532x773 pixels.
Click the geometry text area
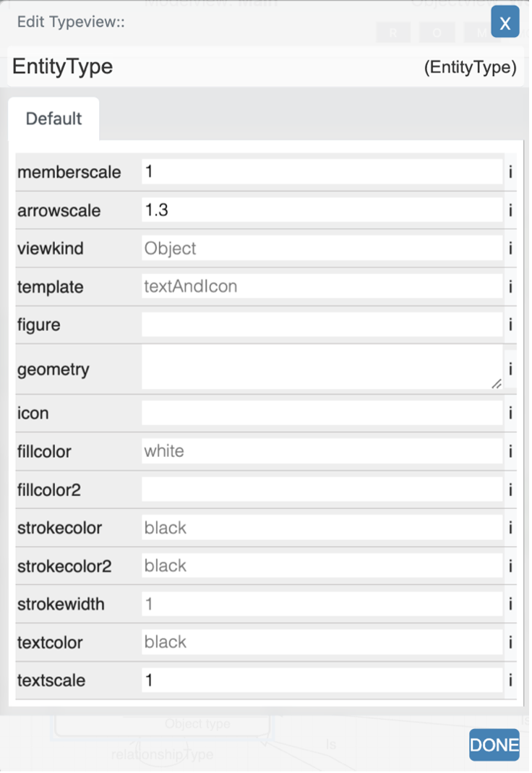322,367
